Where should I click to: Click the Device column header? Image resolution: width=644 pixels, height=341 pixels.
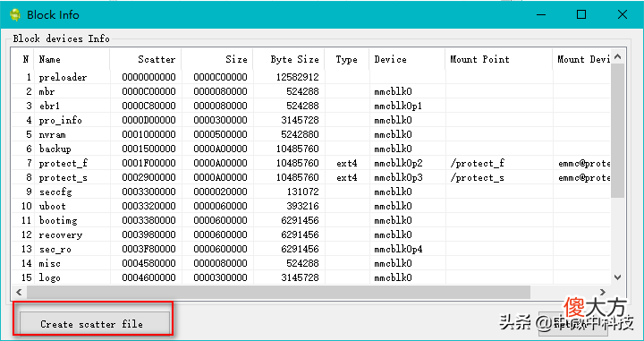407,59
